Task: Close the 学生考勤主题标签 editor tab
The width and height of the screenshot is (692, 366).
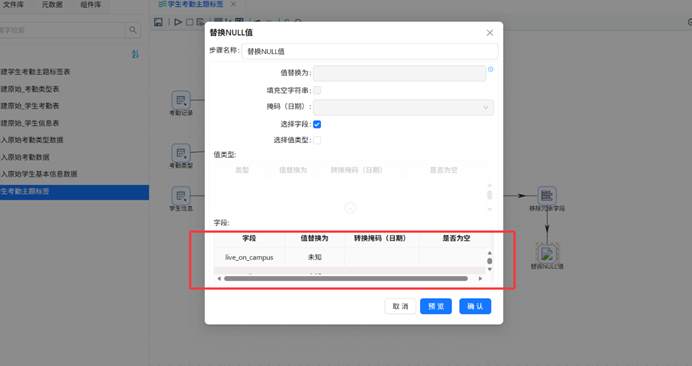Action: click(233, 4)
